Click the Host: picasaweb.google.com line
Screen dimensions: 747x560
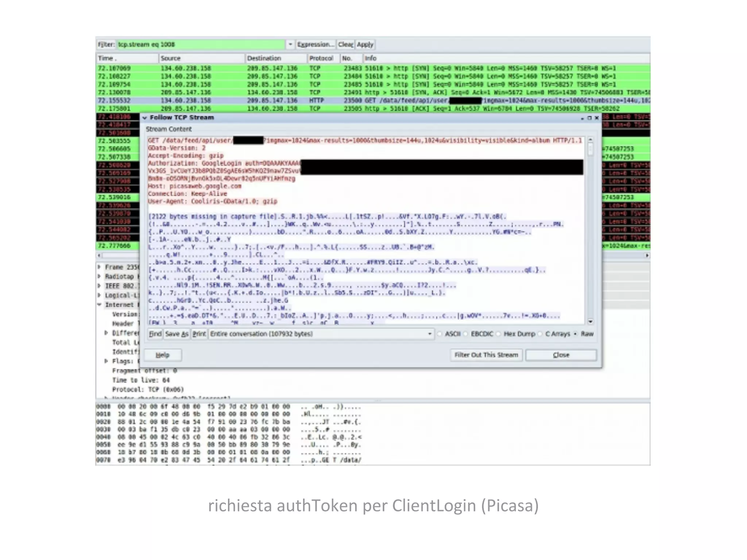click(x=195, y=186)
